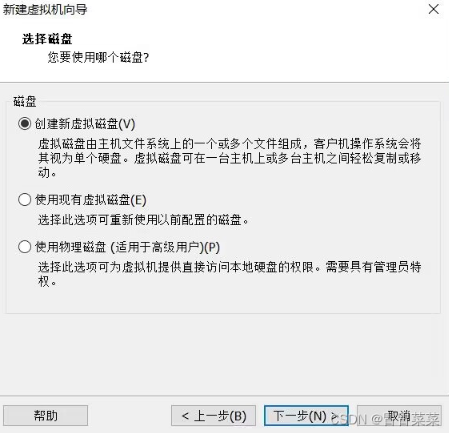Click the 磁盘 group box label

coord(25,101)
